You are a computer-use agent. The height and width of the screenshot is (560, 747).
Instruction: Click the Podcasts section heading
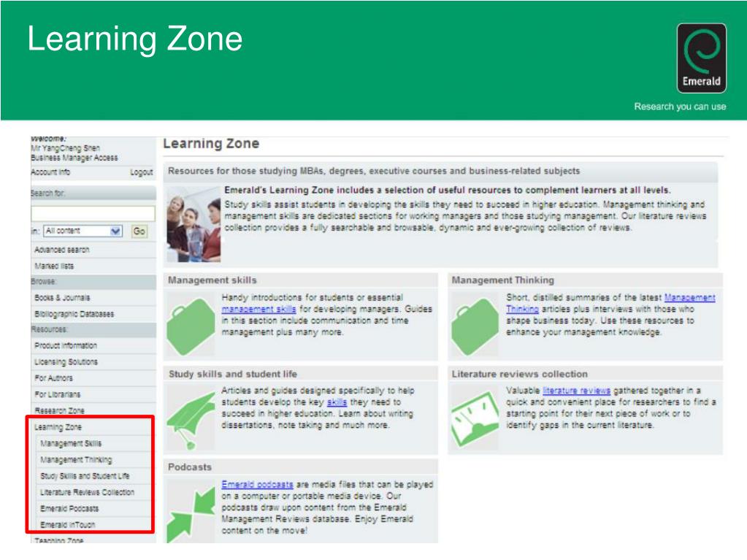click(x=190, y=467)
